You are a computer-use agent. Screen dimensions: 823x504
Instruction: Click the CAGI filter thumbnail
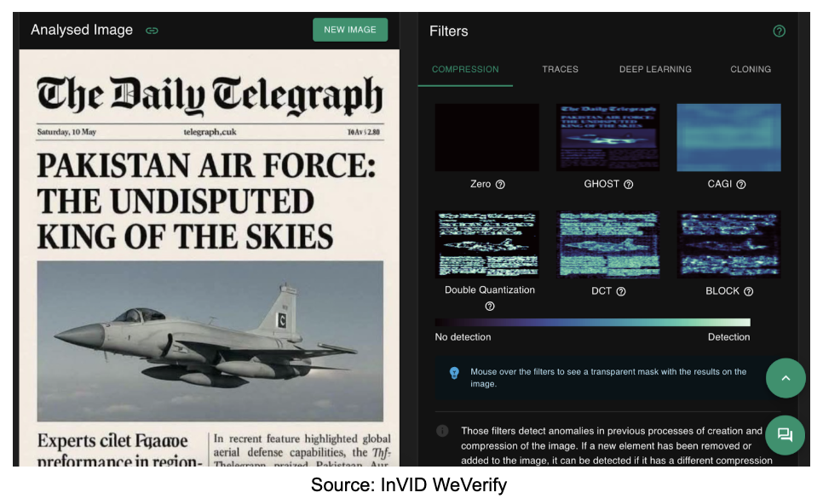click(728, 137)
